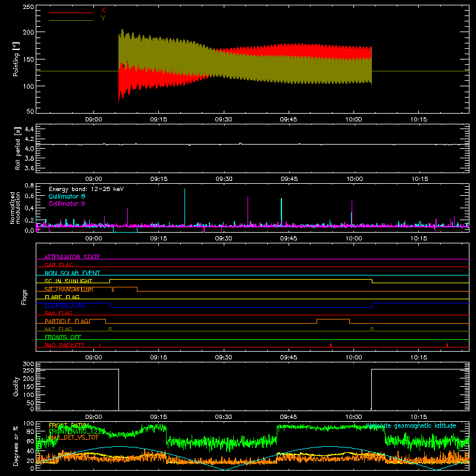The width and height of the screenshot is (476, 476).
Task: Click the '300' tick on Quality axis
Action: 28,364
